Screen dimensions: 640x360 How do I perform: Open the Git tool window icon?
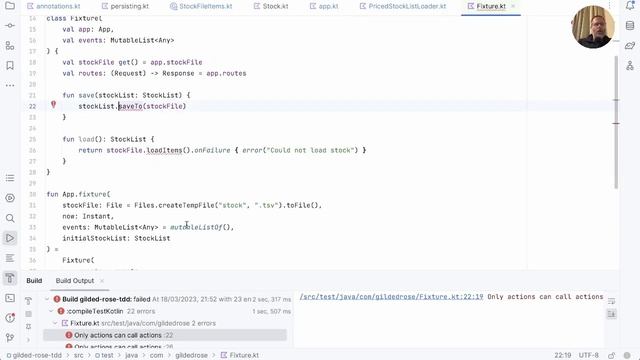10,338
